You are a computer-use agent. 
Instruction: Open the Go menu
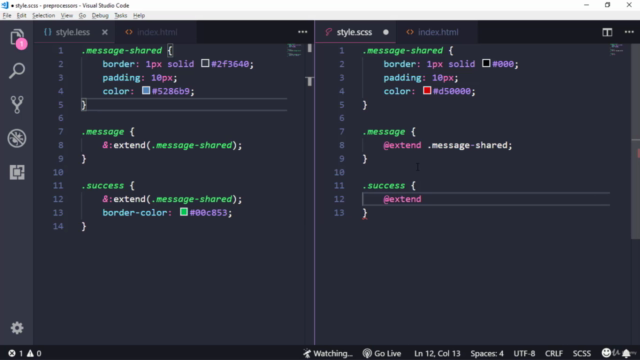[82, 16]
